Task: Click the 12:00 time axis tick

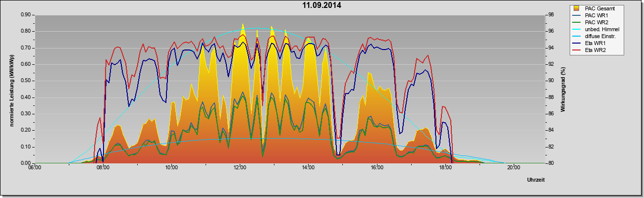Action: click(x=240, y=167)
